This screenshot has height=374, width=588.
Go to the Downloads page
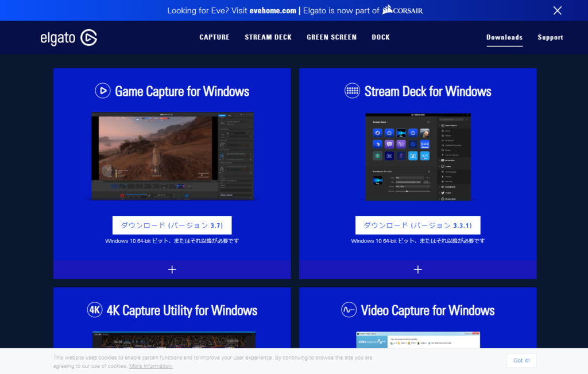[x=504, y=37]
